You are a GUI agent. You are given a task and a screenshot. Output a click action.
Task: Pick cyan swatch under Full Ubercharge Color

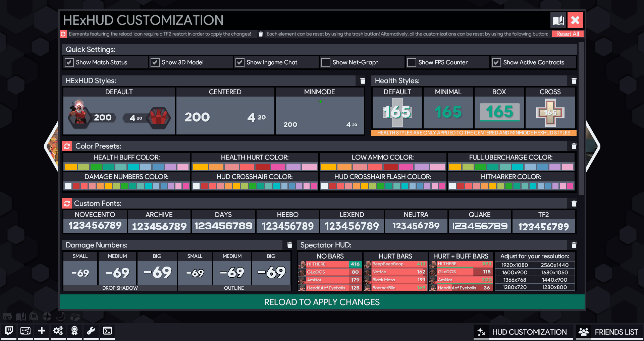tap(518, 167)
